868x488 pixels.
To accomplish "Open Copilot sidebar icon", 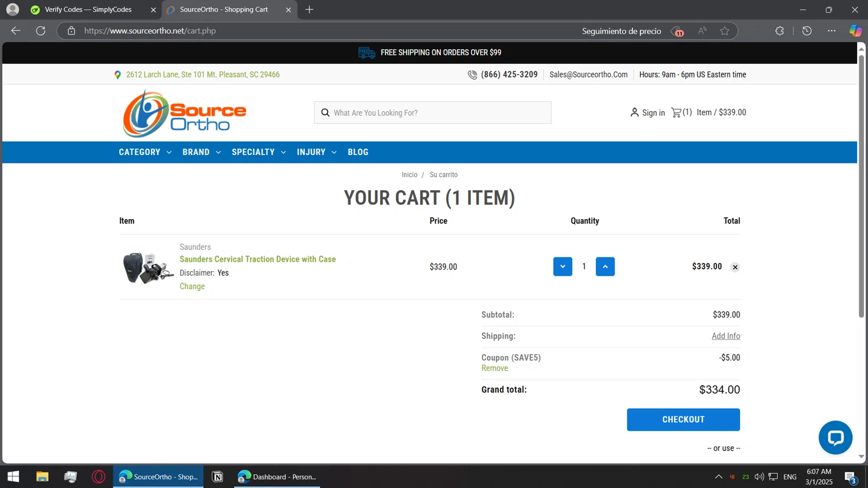I will pyautogui.click(x=855, y=31).
